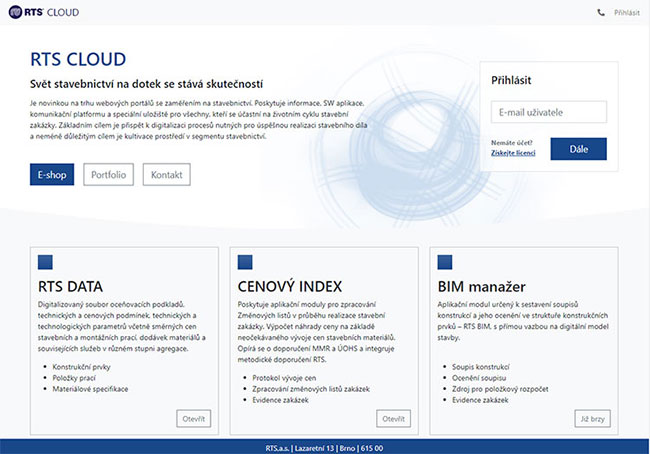Image resolution: width=650 pixels, height=454 pixels.
Task: Open CENOVÝ INDEX with its Otevřít button
Action: tap(393, 419)
